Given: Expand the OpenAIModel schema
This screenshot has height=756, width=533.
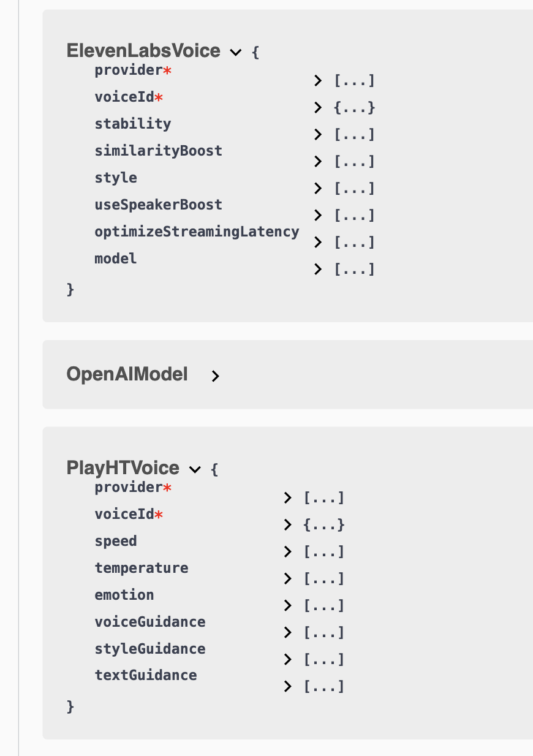Looking at the screenshot, I should 215,376.
